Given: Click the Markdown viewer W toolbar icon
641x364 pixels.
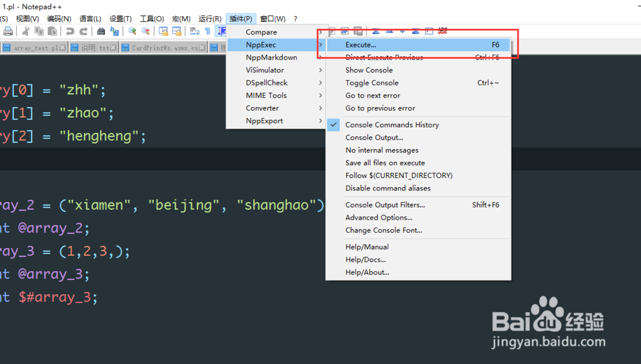Looking at the screenshot, I should (x=345, y=31).
